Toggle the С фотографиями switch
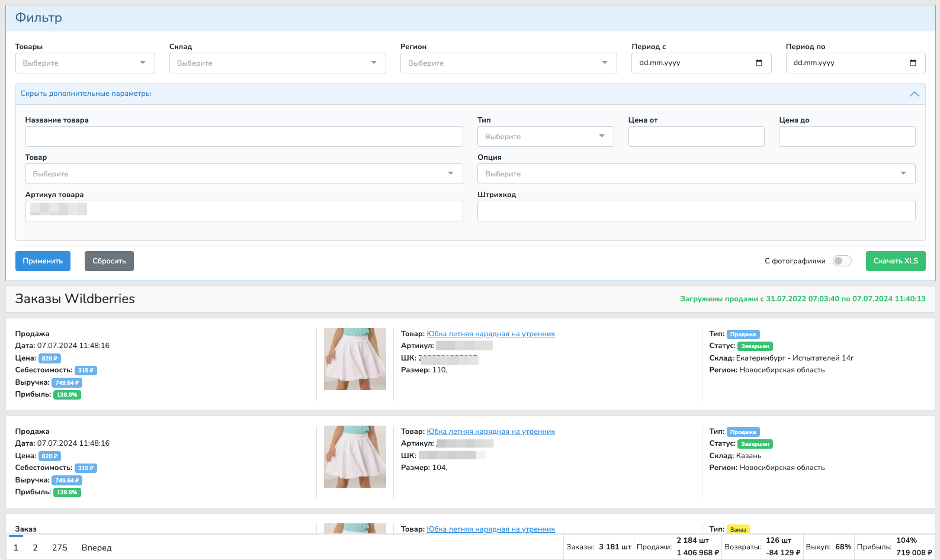 coord(842,261)
